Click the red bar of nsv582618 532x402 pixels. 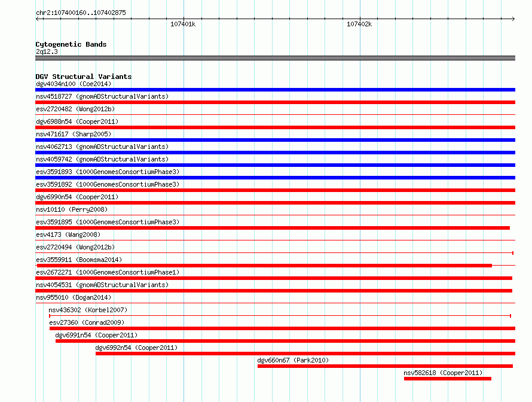coord(448,379)
